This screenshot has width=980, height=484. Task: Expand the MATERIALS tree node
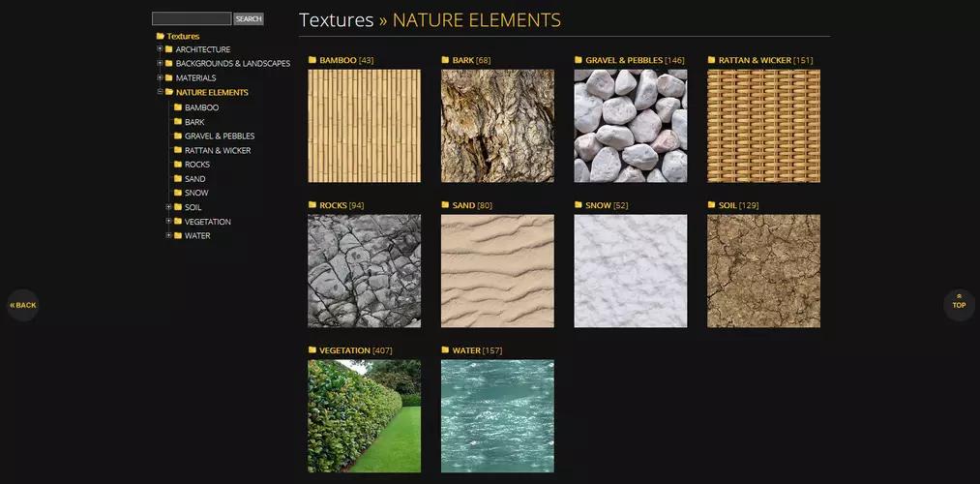160,77
